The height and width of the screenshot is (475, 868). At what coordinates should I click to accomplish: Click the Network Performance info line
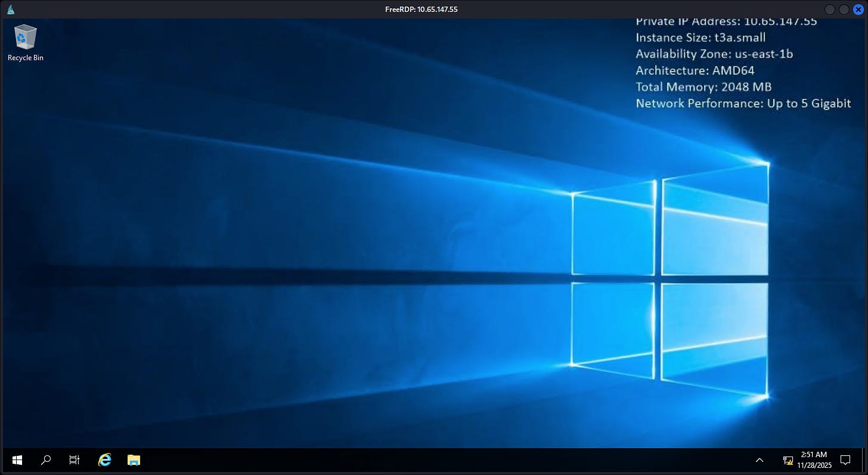pos(743,103)
